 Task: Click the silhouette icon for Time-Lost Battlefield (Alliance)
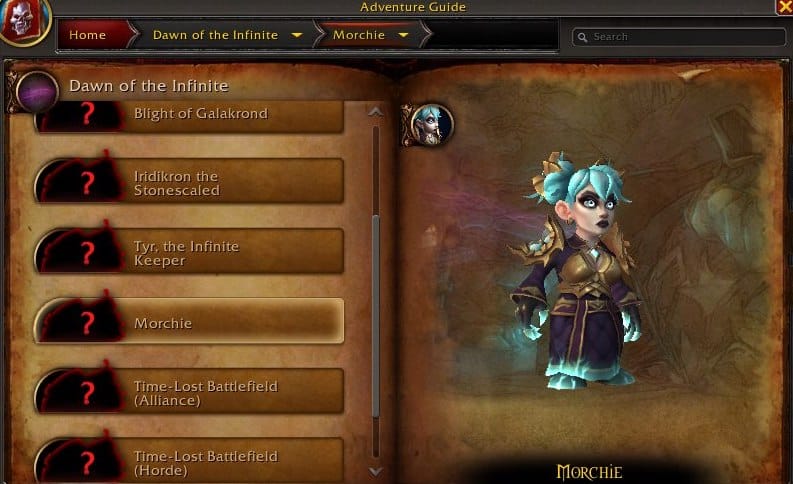click(79, 390)
